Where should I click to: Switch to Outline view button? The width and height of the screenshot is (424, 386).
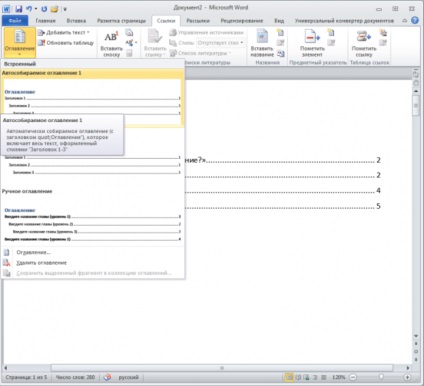point(315,377)
